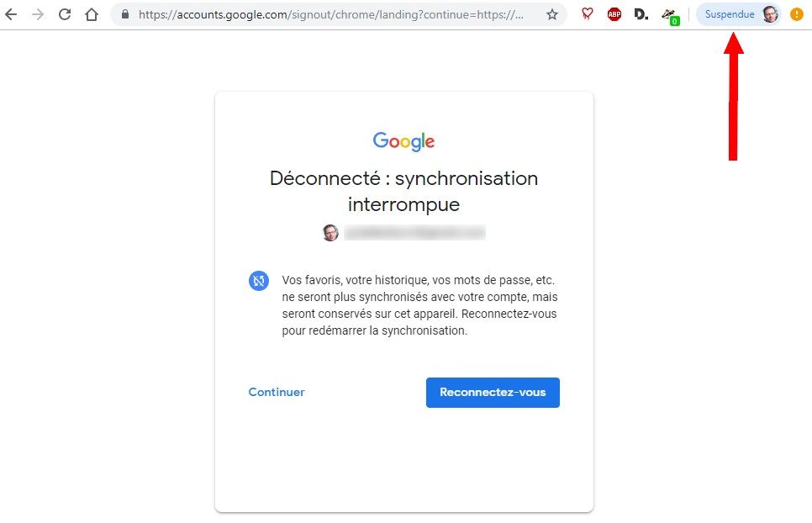Open the extension with green 0 badge

670,15
